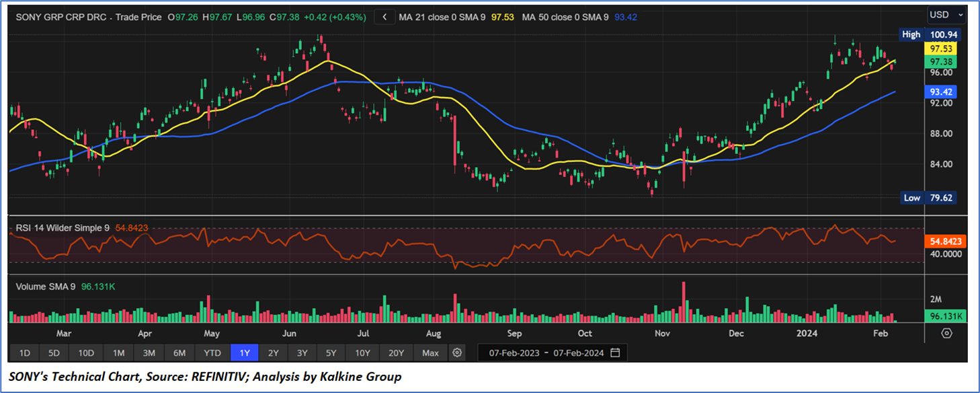
Task: Select the 5D time range
Action: pos(54,353)
